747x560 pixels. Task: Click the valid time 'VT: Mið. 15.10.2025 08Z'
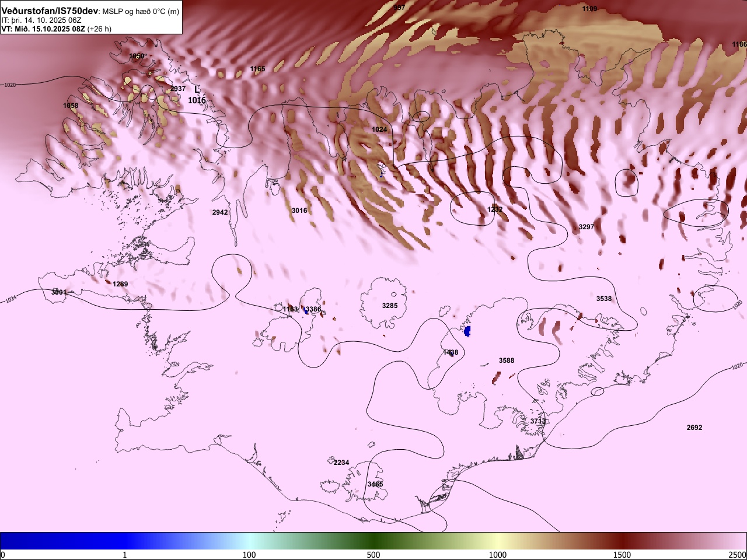point(44,29)
